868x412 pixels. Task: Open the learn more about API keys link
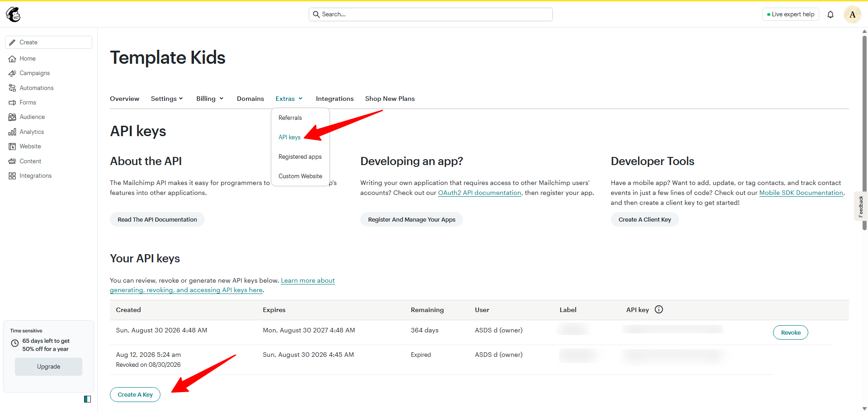pos(222,285)
